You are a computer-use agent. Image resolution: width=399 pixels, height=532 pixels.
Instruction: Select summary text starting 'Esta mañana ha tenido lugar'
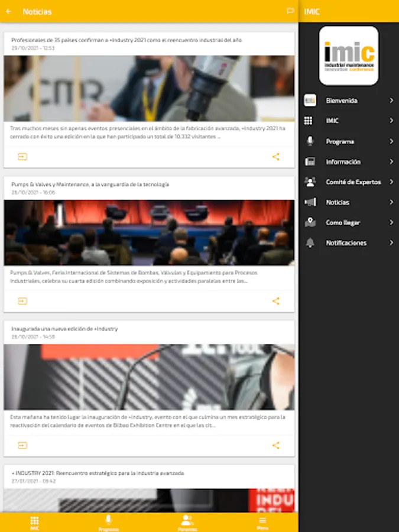(148, 421)
